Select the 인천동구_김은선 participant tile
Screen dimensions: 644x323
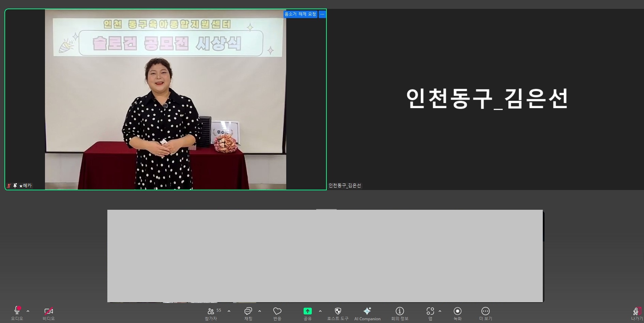486,99
